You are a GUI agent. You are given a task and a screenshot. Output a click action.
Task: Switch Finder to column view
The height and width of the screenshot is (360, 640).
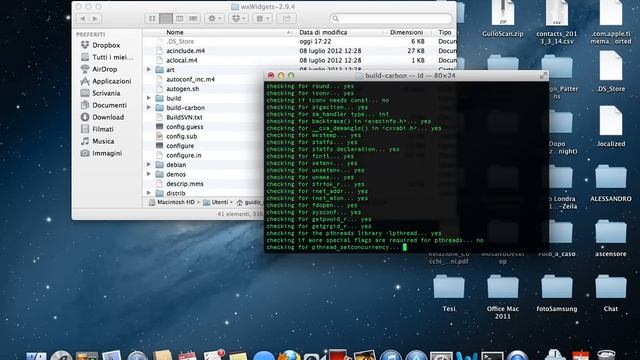click(179, 18)
